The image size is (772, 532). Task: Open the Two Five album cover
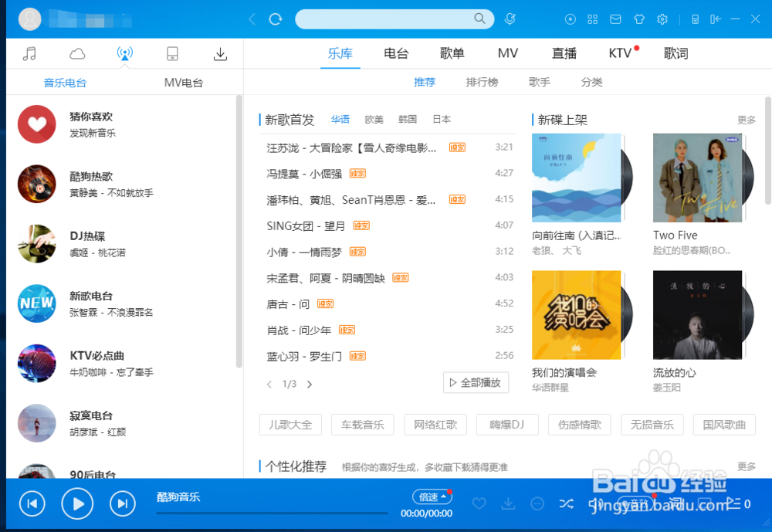697,178
